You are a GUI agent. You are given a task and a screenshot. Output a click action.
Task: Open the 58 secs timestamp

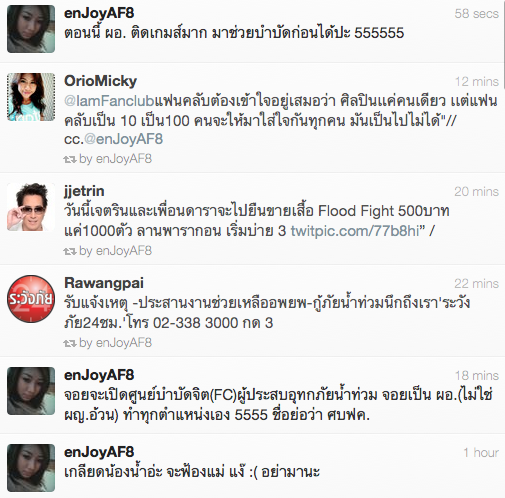[x=477, y=14]
